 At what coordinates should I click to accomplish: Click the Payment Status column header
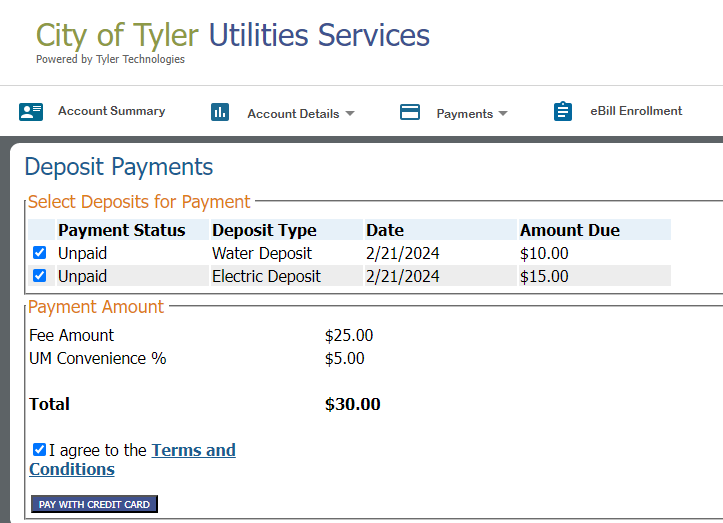pos(122,230)
